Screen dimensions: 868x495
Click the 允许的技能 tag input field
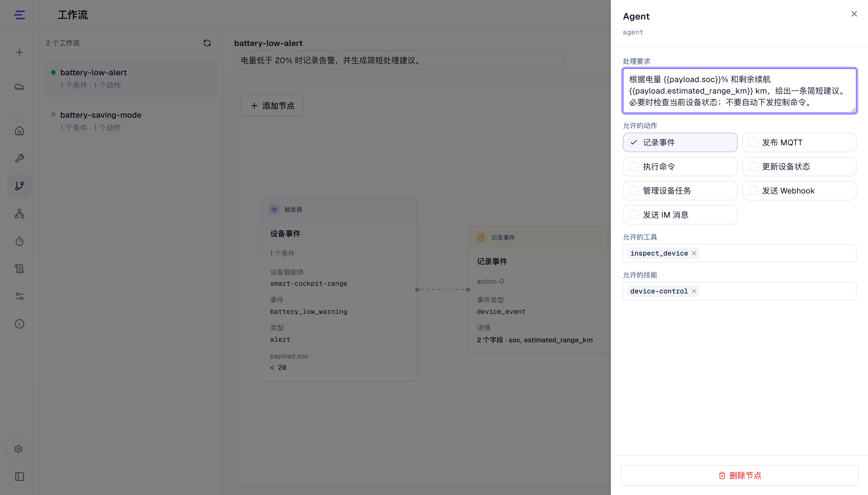[x=739, y=291]
